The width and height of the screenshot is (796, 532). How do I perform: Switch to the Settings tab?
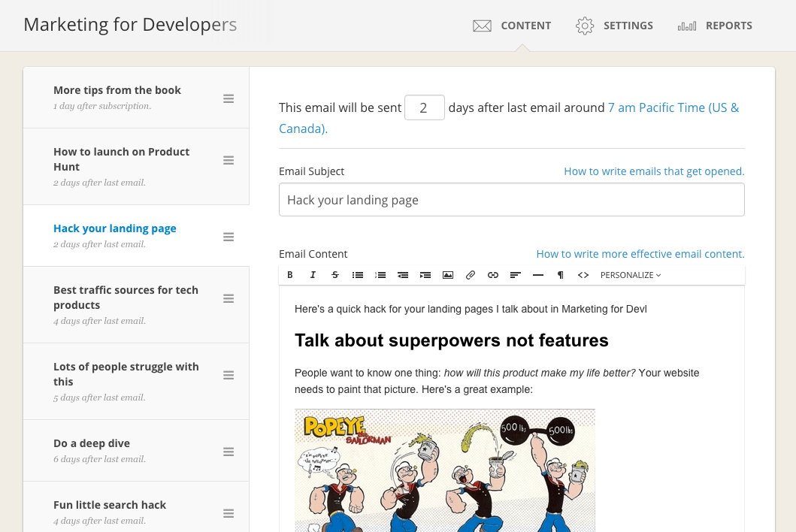pyautogui.click(x=614, y=26)
